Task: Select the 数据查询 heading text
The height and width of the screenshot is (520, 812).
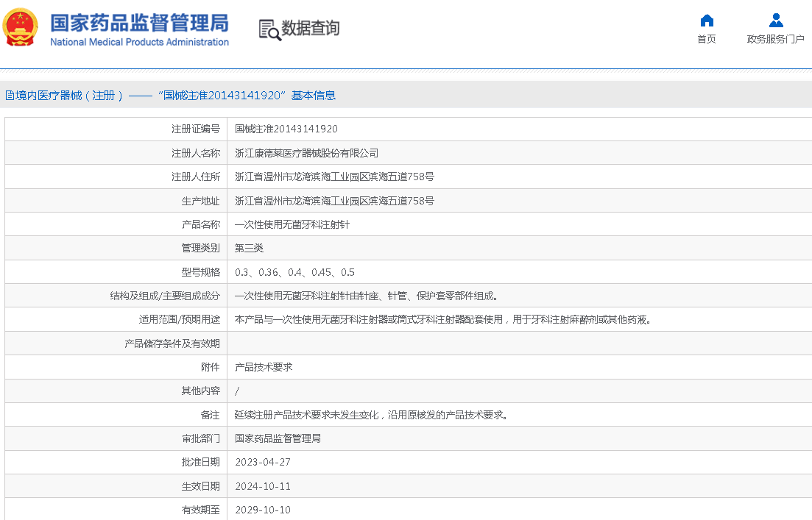Action: point(311,29)
